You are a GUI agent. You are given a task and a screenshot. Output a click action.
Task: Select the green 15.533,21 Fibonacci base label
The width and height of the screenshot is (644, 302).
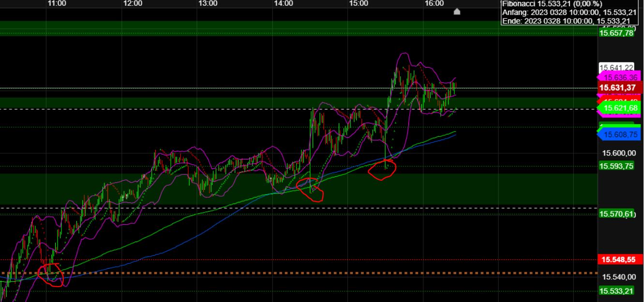617,290
